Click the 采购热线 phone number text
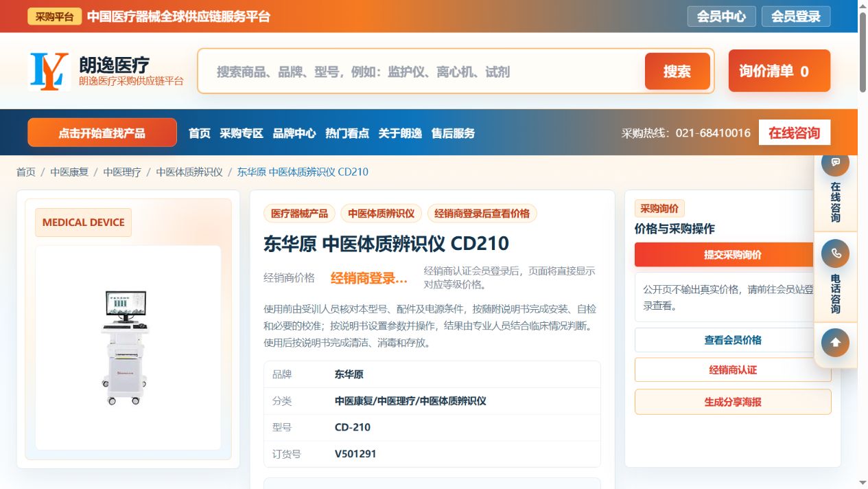The height and width of the screenshot is (489, 868). 686,133
